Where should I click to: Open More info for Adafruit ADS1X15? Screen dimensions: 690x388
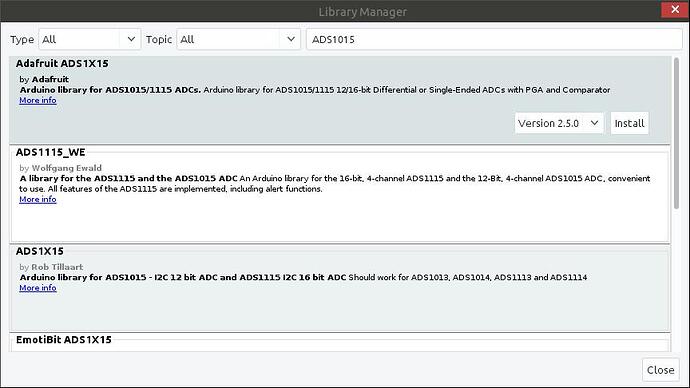(x=38, y=100)
